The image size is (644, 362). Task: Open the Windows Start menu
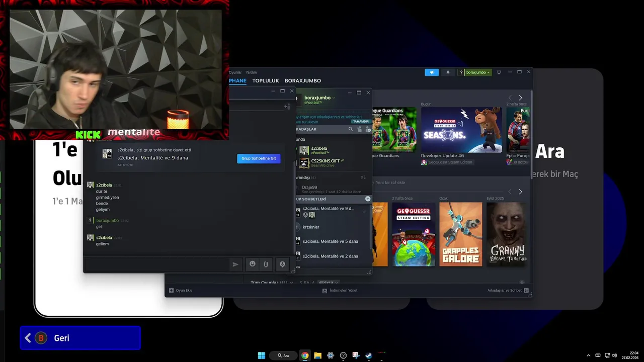262,355
